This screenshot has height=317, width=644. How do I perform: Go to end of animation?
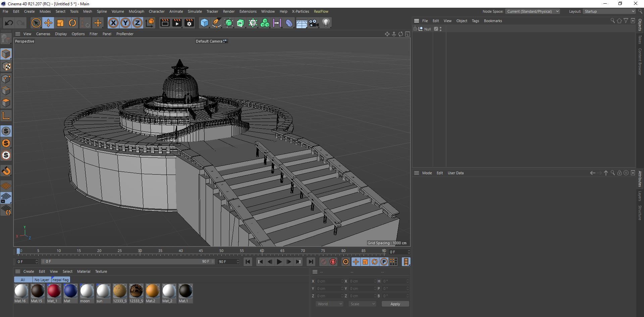click(311, 262)
